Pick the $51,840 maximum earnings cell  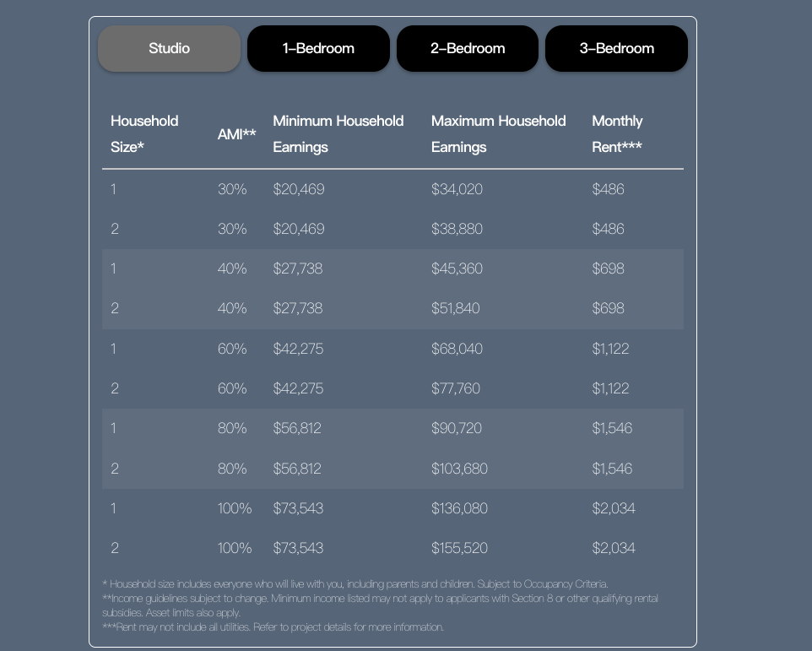coord(455,308)
